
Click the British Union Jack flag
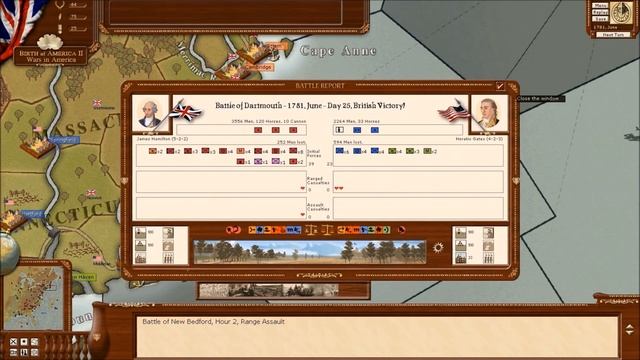point(185,111)
